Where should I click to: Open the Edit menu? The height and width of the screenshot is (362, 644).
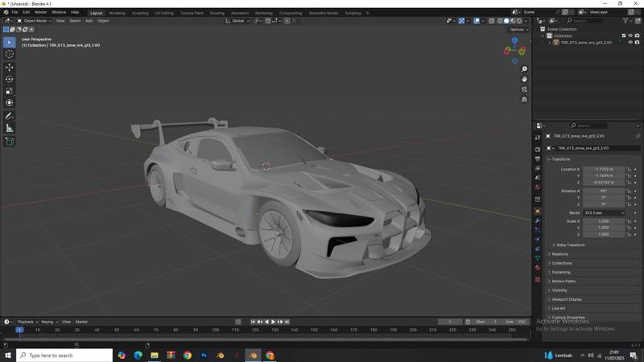[x=27, y=12]
